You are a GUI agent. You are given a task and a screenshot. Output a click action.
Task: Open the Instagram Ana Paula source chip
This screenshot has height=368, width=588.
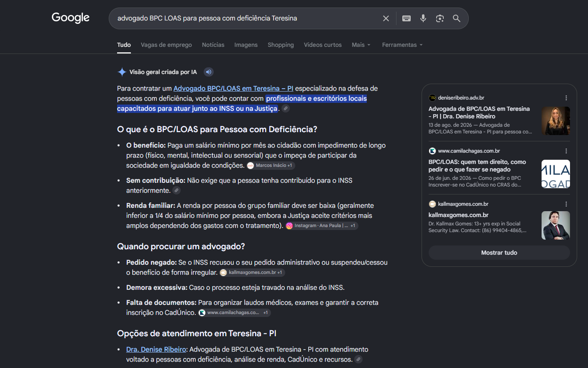[x=322, y=226]
